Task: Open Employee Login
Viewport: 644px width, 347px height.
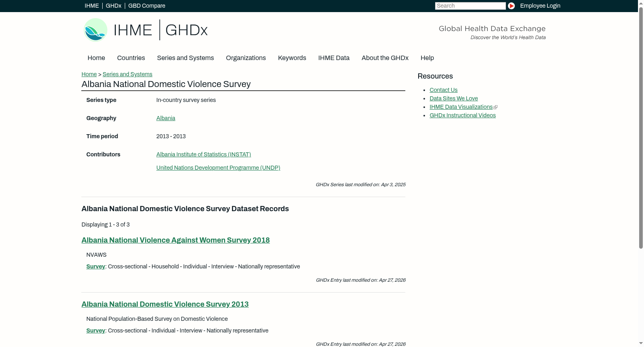Action: (540, 6)
